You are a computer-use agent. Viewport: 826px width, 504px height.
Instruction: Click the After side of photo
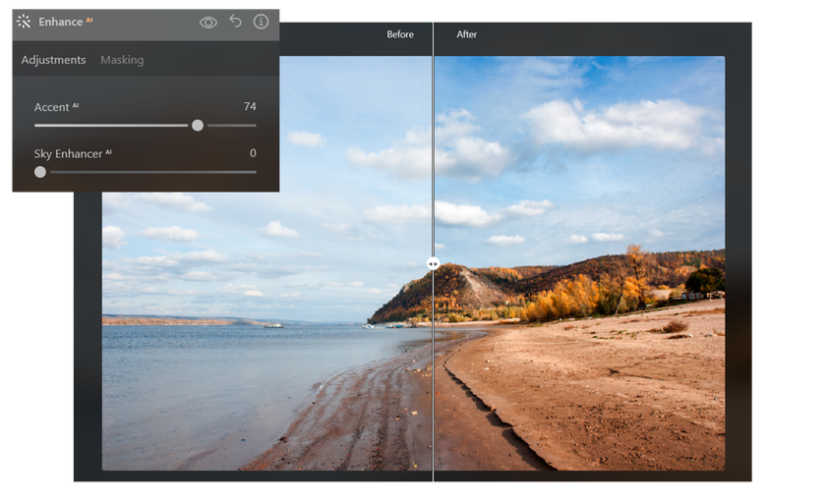click(x=579, y=263)
